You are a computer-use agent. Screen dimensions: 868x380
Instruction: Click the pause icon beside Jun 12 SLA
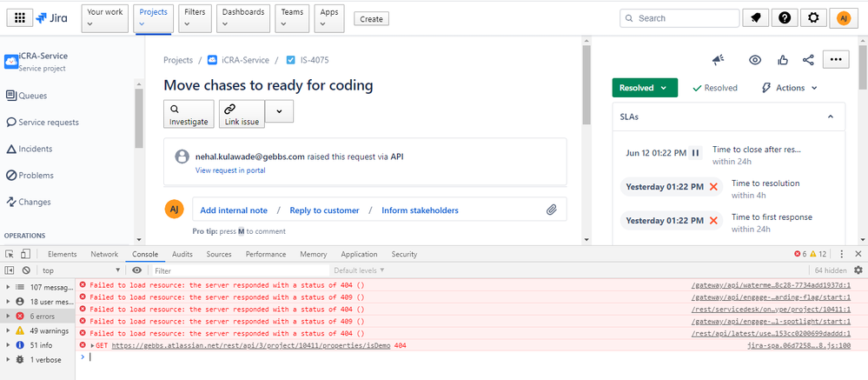696,153
